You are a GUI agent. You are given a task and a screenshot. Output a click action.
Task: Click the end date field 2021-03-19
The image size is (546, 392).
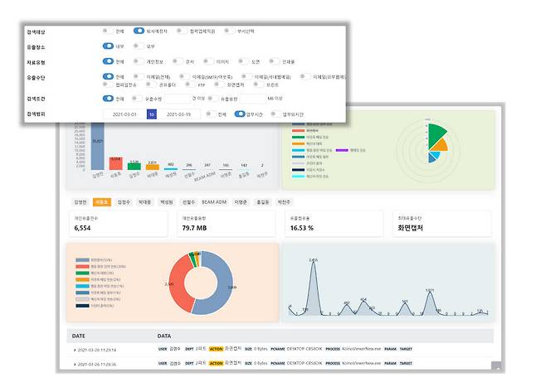tap(180, 114)
